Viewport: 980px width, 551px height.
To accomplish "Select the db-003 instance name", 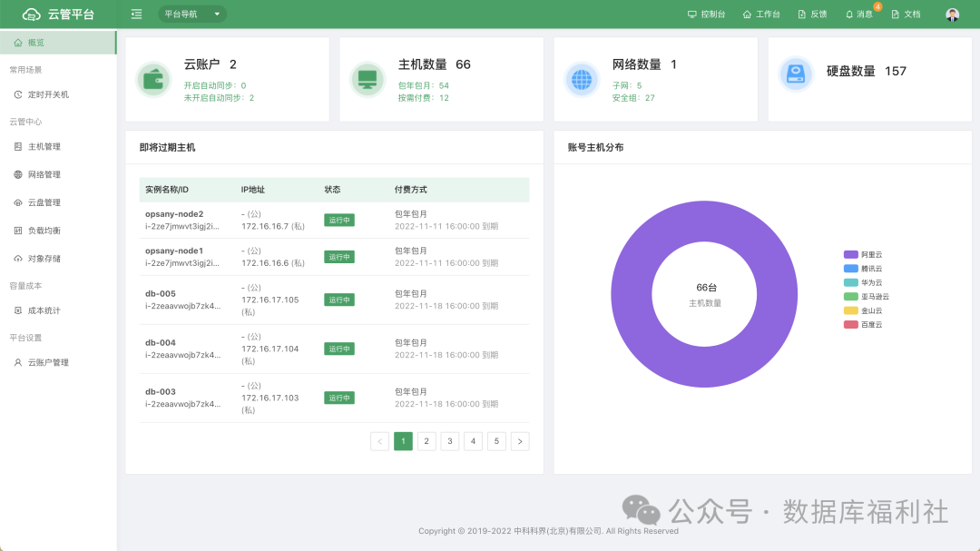I will (x=161, y=391).
